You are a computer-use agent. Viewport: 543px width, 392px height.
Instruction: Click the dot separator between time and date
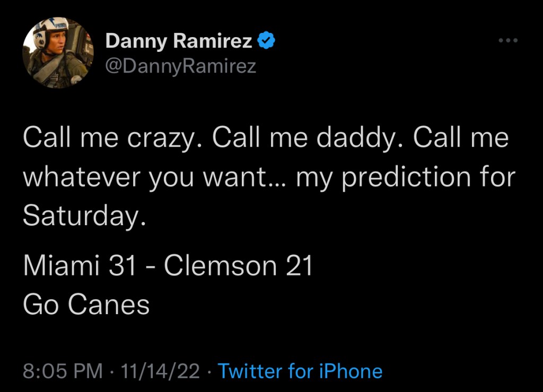coord(111,372)
